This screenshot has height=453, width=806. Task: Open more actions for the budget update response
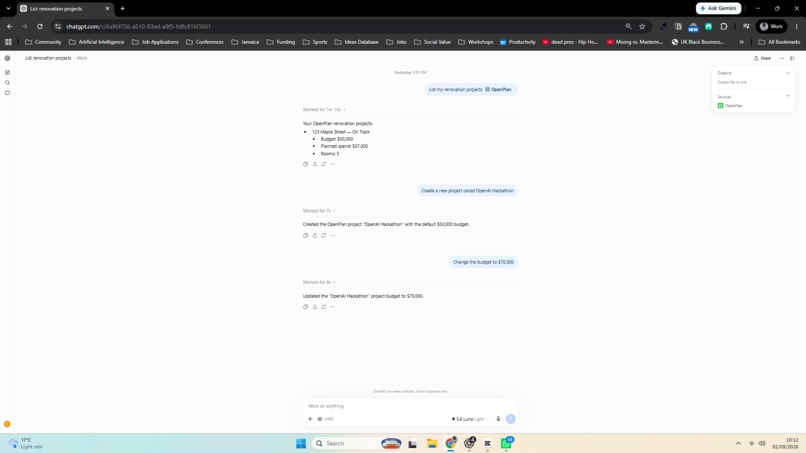[333, 307]
